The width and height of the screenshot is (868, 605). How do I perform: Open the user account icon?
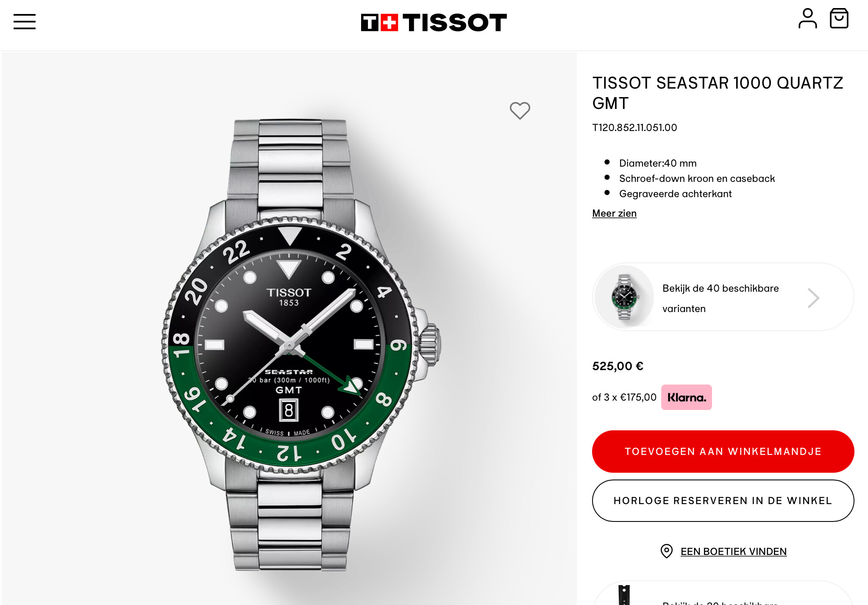click(807, 19)
